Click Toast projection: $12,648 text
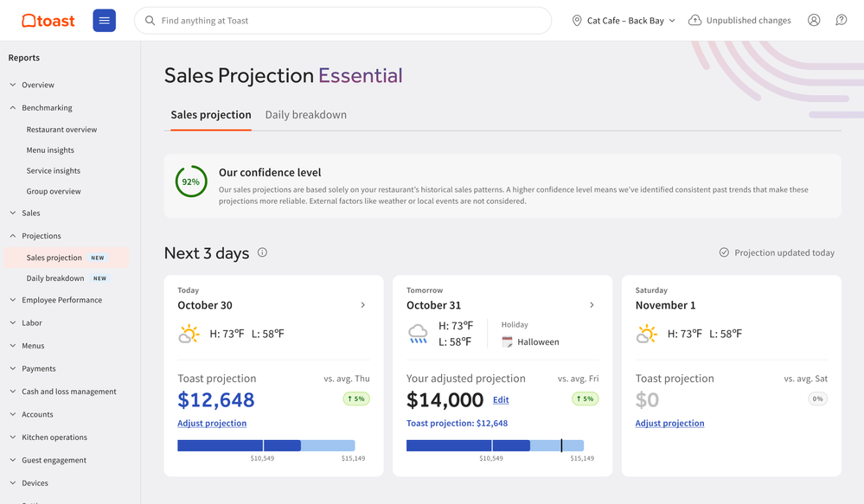 pos(458,423)
